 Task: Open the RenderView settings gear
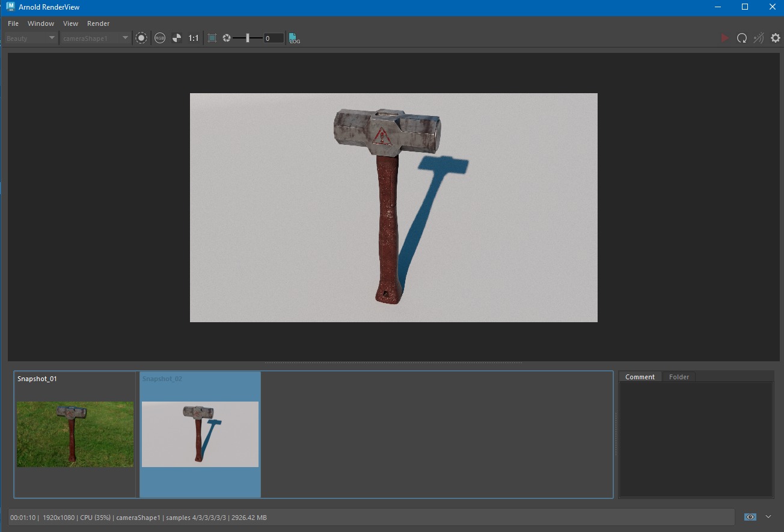(x=776, y=37)
